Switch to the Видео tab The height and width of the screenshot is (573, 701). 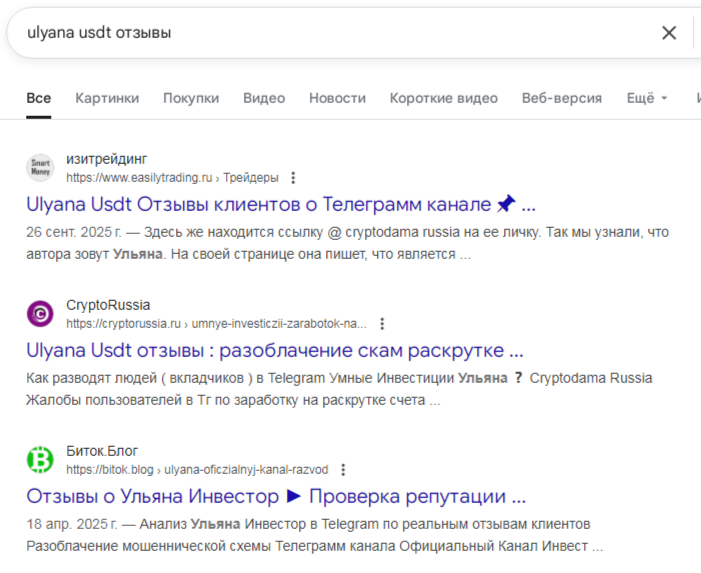264,98
